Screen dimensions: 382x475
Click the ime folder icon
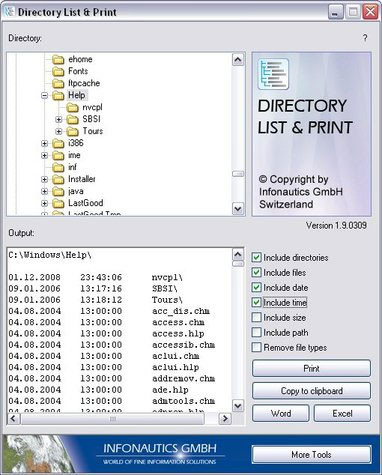pyautogui.click(x=58, y=156)
